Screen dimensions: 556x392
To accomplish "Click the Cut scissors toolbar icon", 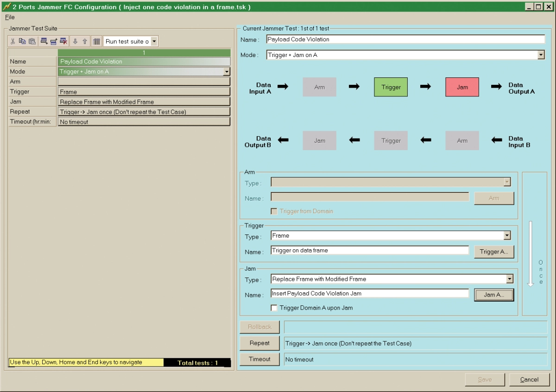I will click(13, 41).
